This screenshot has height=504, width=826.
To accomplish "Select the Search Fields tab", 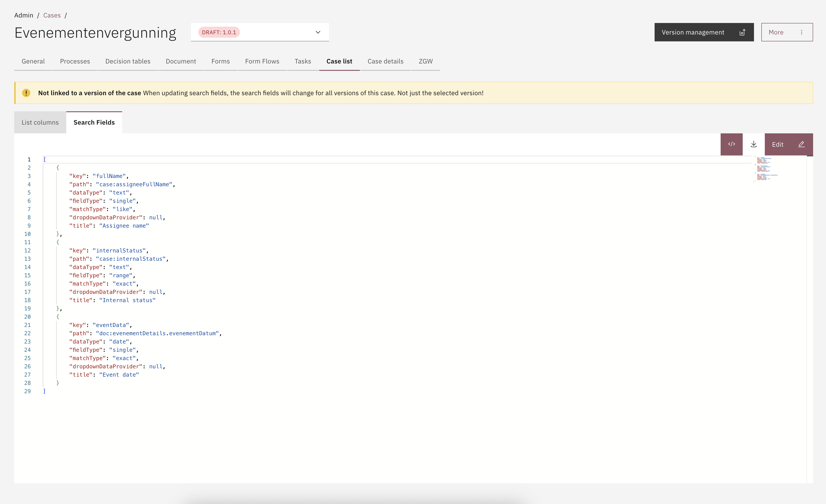I will 94,122.
